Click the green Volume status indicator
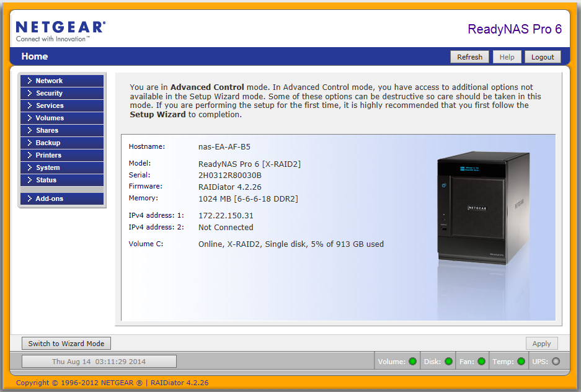 413,361
